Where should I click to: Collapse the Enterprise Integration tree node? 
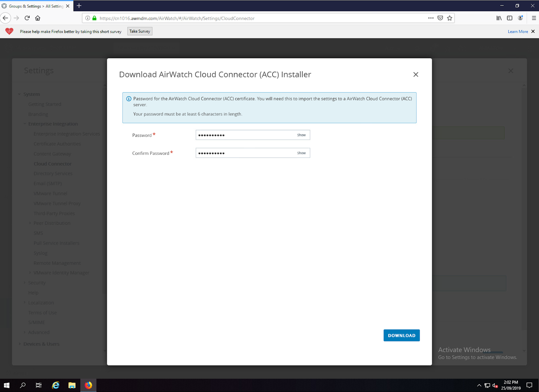(x=25, y=124)
